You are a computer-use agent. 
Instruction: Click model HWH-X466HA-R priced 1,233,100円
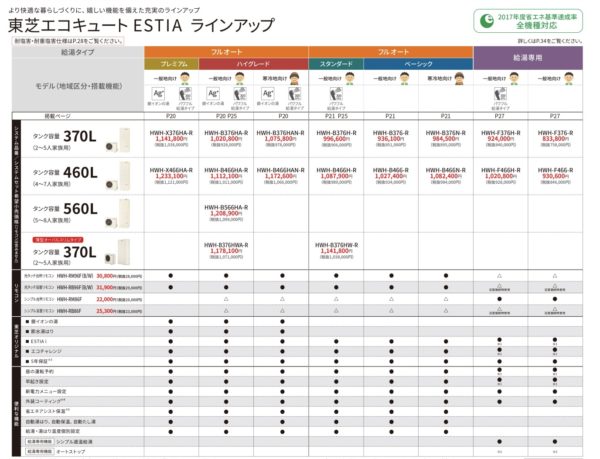(x=171, y=176)
